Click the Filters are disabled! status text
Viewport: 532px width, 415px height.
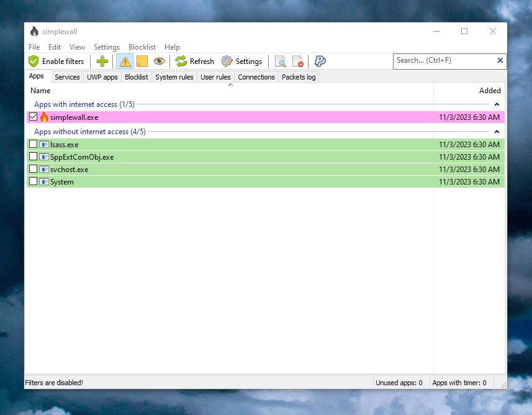tap(54, 383)
